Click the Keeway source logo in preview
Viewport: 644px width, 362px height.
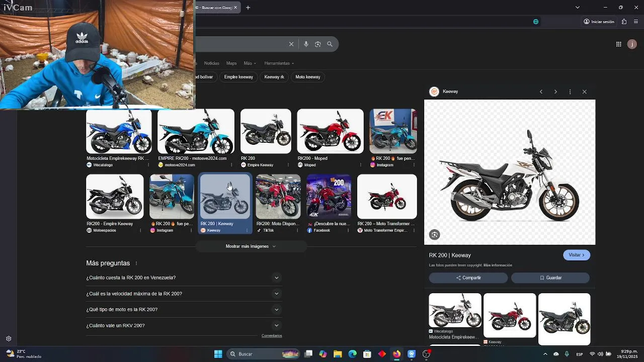tap(434, 92)
